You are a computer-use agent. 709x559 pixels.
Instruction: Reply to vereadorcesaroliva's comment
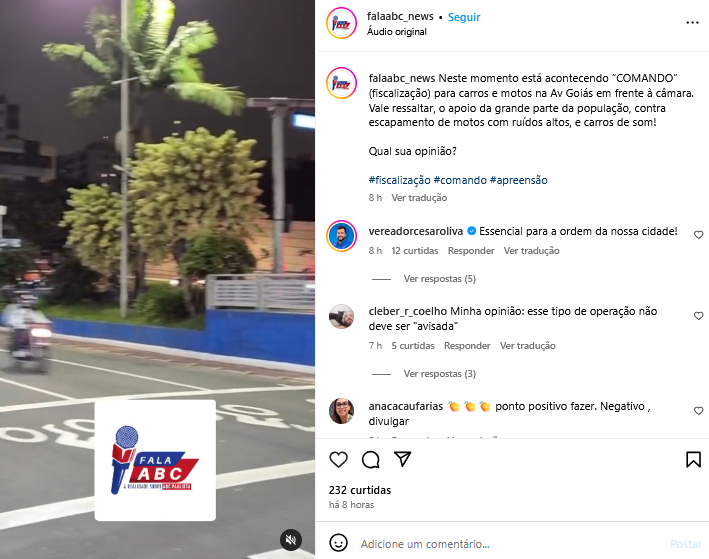pos(471,251)
